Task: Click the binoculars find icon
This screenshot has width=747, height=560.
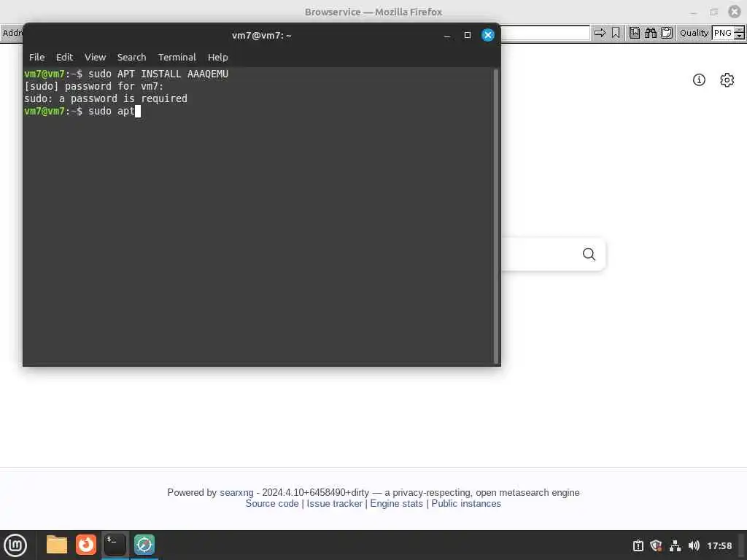Action: tap(651, 33)
